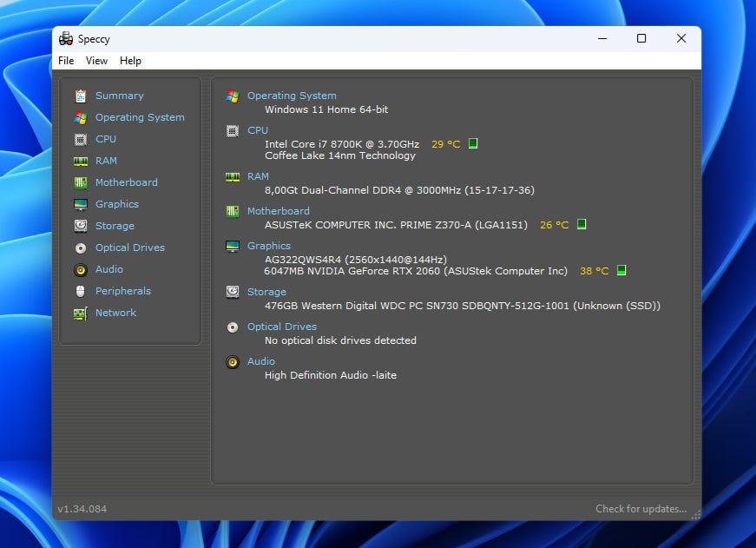Click Check for updates link
Image resolution: width=756 pixels, height=548 pixels.
641,509
